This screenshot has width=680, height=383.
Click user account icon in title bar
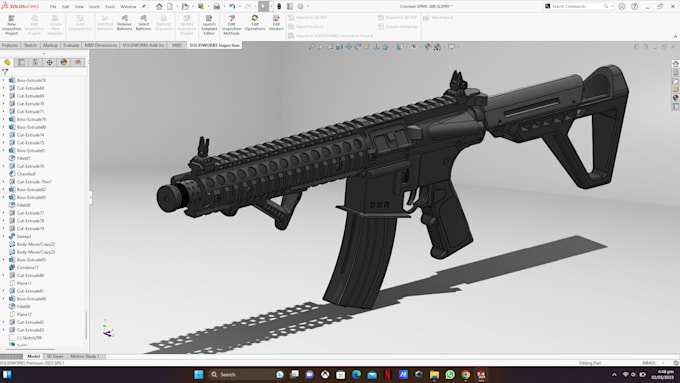[x=621, y=7]
